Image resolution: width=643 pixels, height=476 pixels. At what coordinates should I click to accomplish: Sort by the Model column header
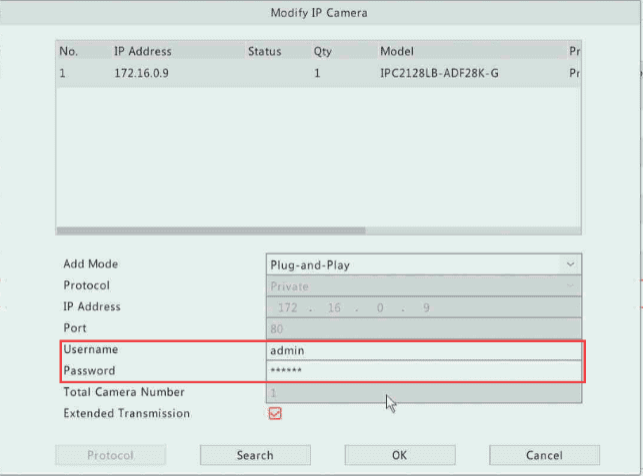tap(396, 51)
